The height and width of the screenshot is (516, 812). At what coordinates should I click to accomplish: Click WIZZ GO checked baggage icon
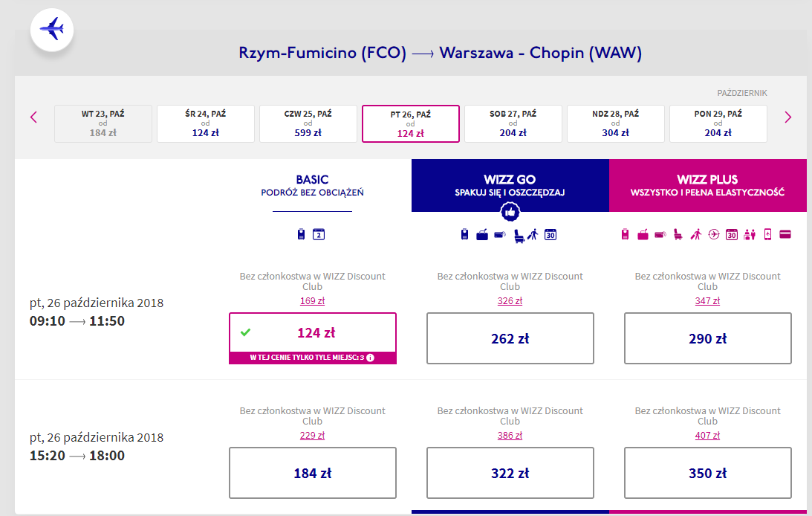click(500, 235)
